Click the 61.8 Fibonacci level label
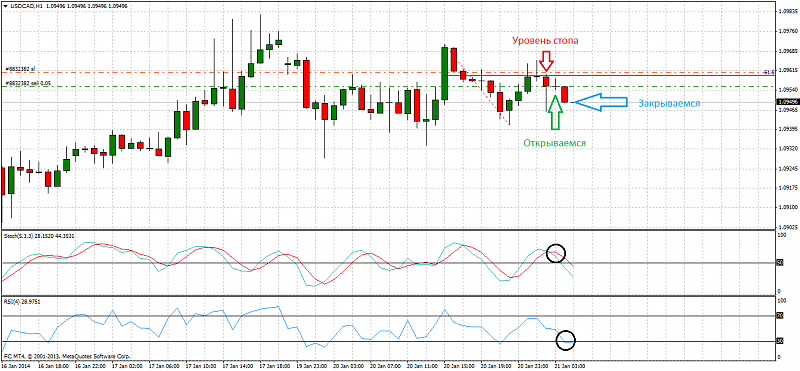Screen dimensions: 800x371 (770, 72)
